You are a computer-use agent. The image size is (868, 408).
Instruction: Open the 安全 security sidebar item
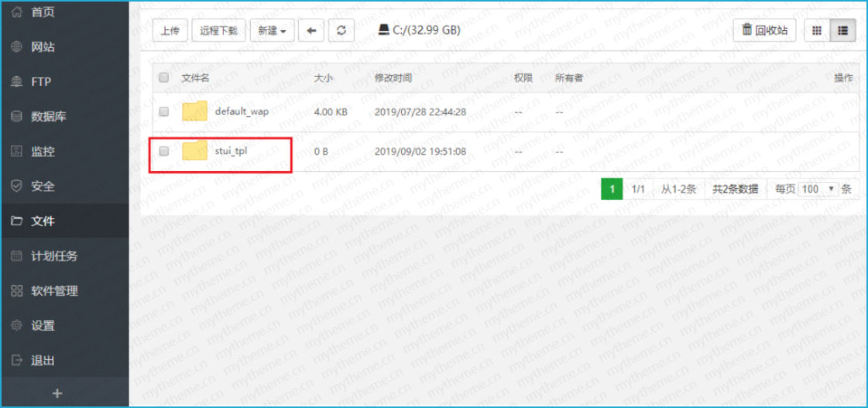[65, 187]
